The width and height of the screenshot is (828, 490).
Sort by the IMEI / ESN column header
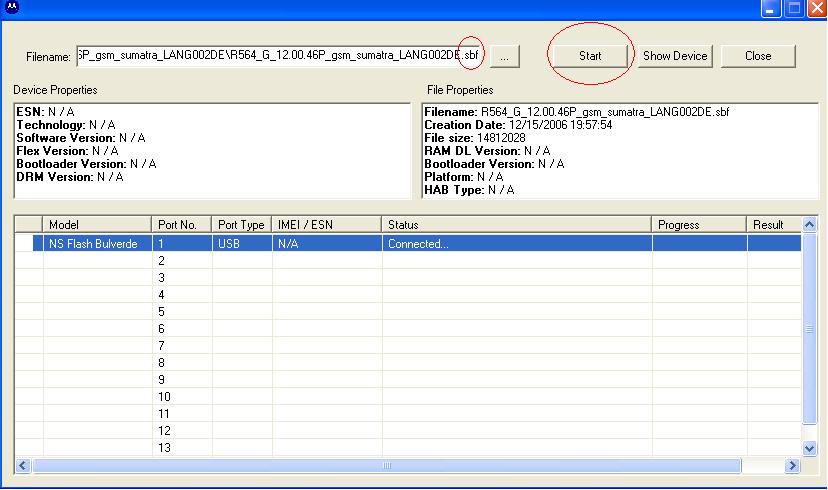[x=326, y=225]
